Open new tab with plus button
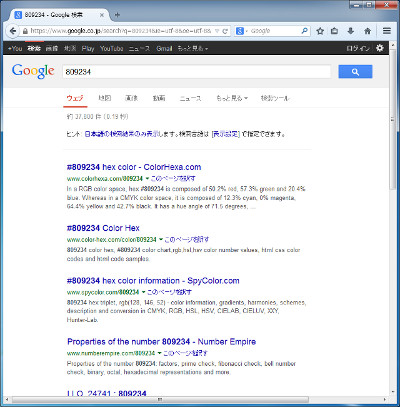 click(x=117, y=15)
